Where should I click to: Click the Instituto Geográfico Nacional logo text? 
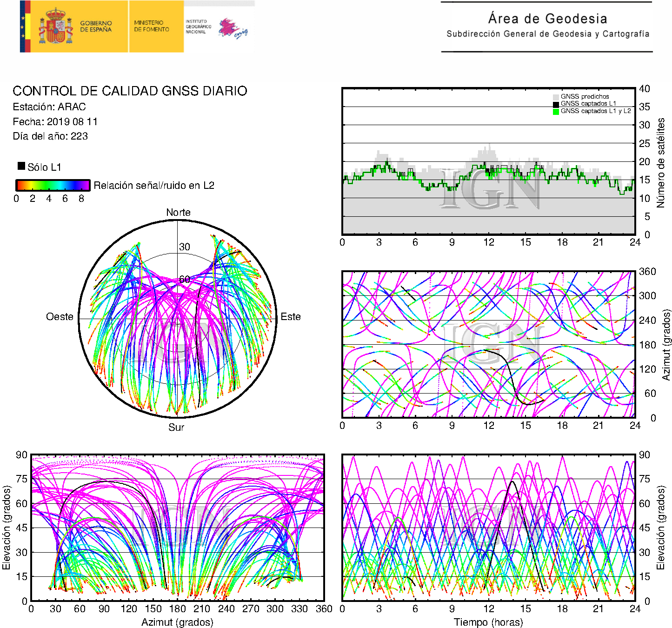click(198, 27)
